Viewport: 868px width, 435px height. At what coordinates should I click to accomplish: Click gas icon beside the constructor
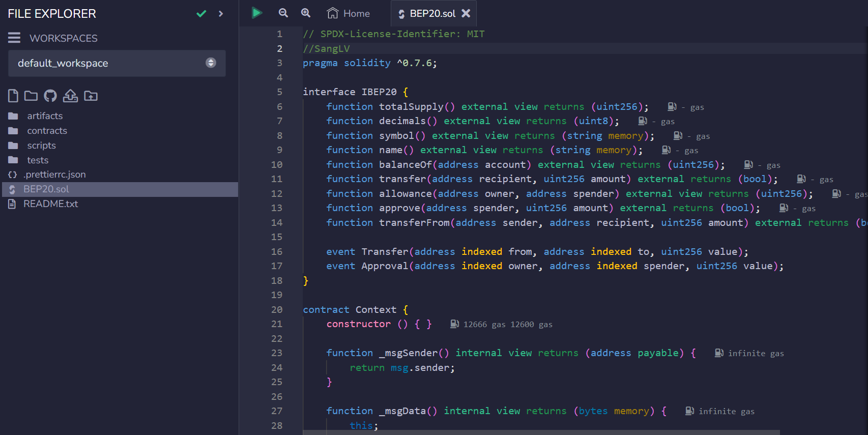pyautogui.click(x=455, y=324)
